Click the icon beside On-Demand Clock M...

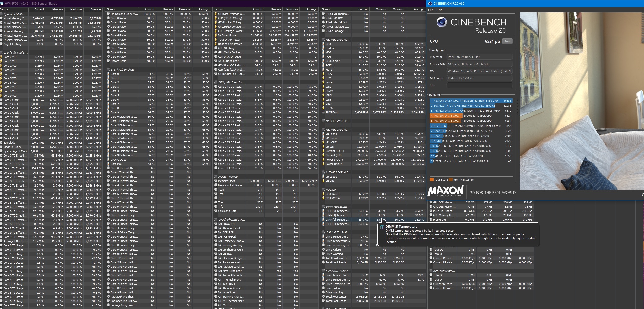pos(108,14)
